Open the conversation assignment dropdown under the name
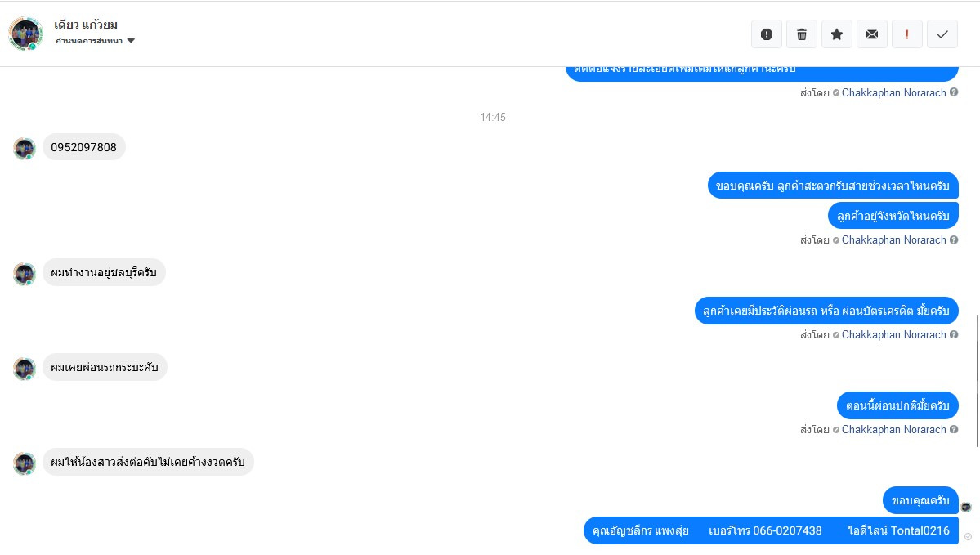 pyautogui.click(x=95, y=41)
